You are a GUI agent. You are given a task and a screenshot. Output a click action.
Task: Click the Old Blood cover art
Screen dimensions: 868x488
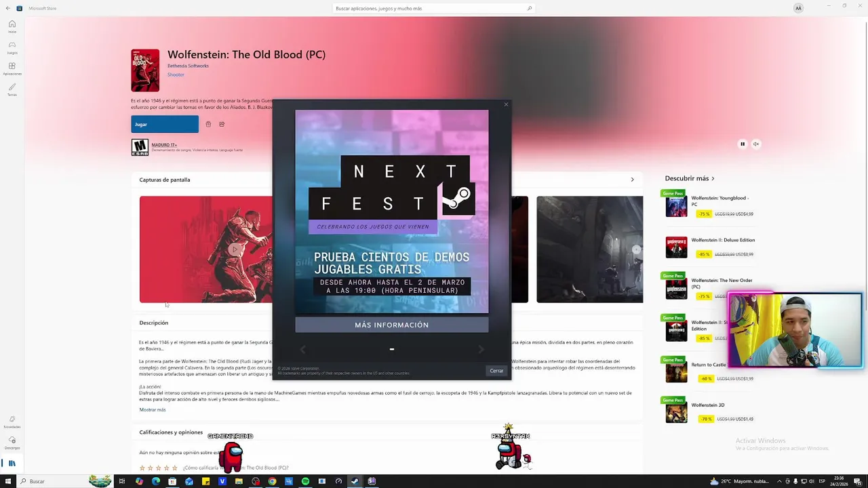[145, 70]
